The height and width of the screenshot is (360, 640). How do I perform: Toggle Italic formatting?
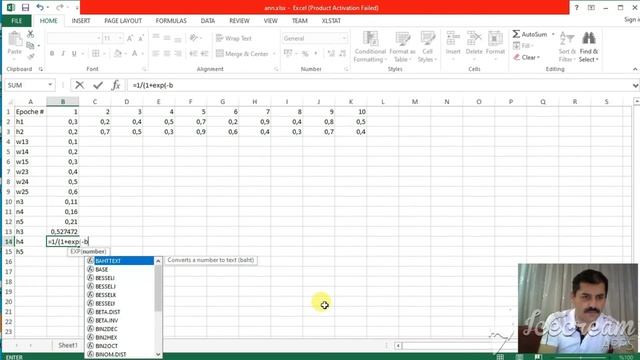click(63, 53)
